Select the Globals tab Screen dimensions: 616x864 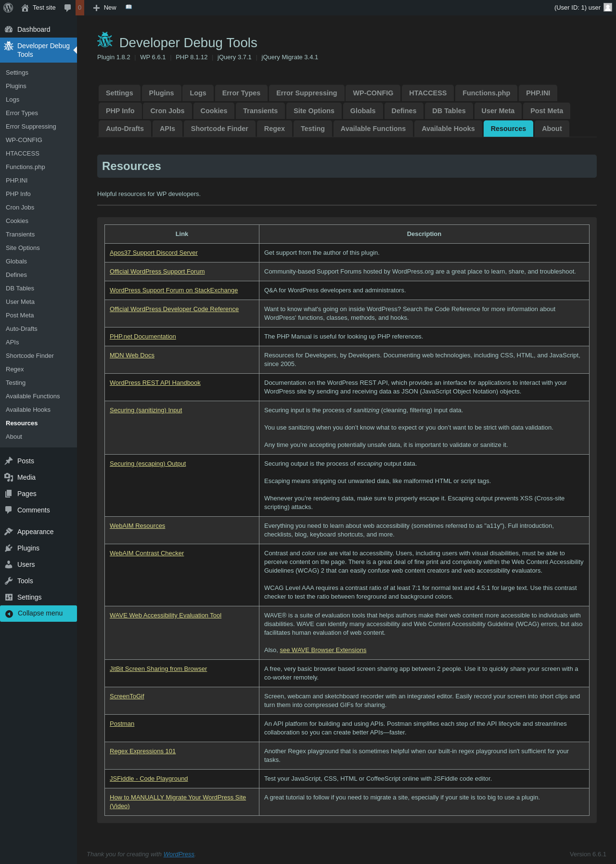363,111
